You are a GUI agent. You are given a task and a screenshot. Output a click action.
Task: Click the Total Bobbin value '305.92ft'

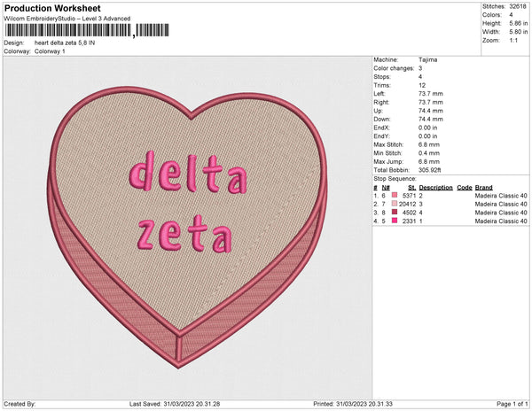429,170
